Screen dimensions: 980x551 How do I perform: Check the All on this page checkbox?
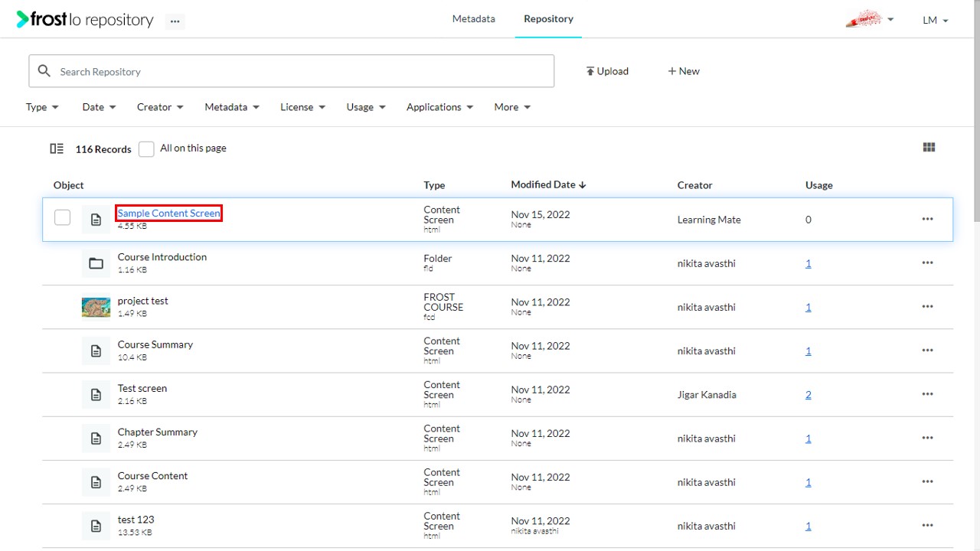click(146, 149)
